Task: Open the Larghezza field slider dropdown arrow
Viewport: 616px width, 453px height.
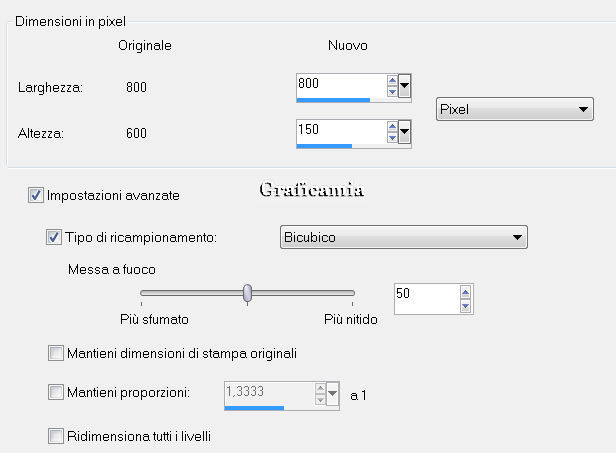Action: point(405,86)
